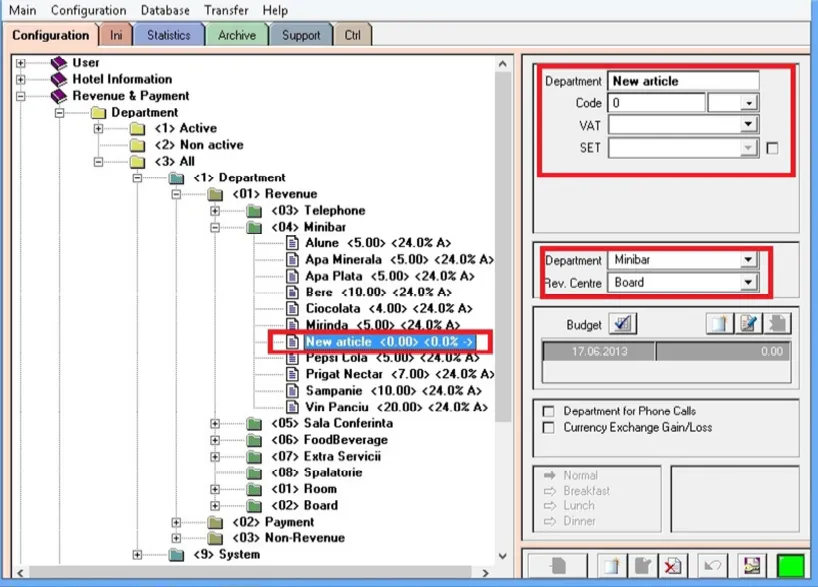Select the Apa Minerala article
The image size is (818, 587).
click(399, 260)
